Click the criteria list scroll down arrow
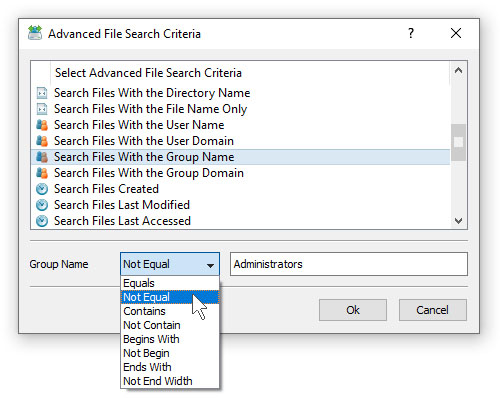Viewport: 500px width, 398px height. (x=459, y=221)
